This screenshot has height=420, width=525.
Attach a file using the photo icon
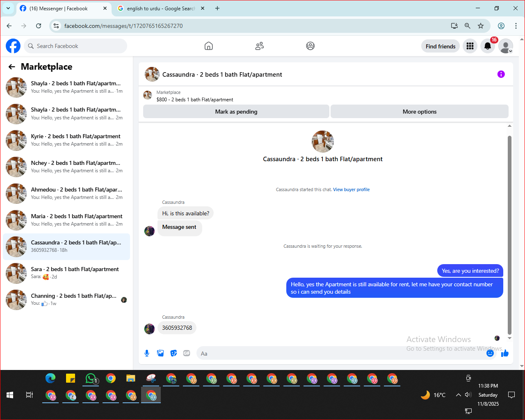click(160, 353)
